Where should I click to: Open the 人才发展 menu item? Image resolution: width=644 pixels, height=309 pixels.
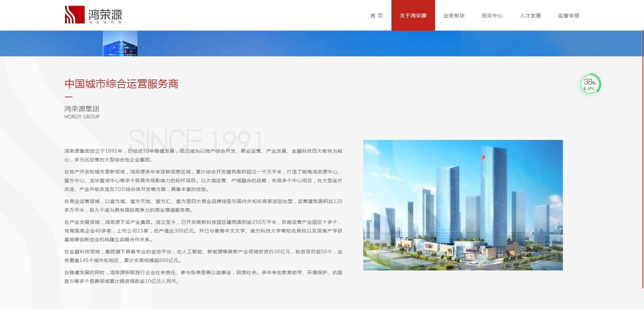530,15
